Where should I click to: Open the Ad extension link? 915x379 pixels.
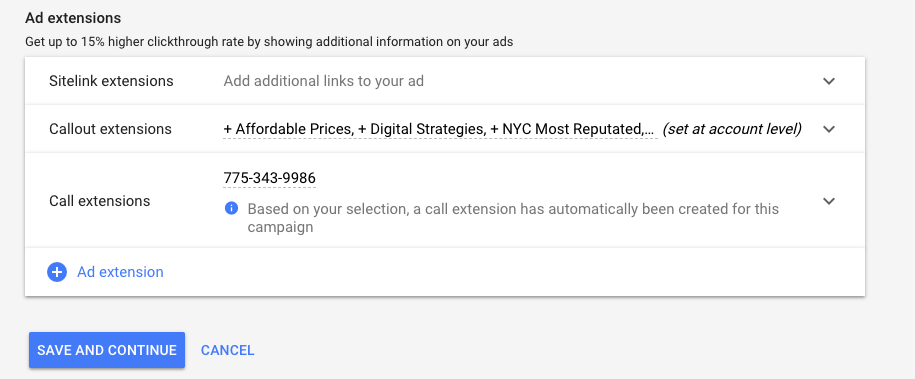120,272
